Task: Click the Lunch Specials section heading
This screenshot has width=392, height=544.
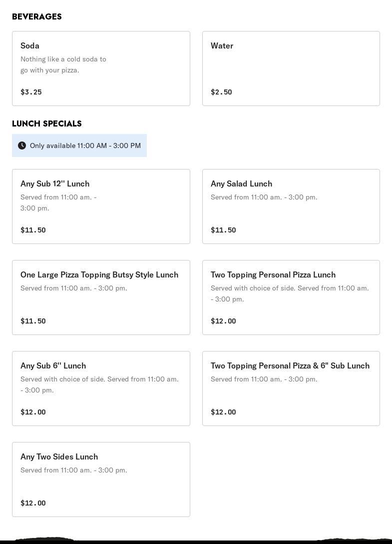Action: click(47, 123)
